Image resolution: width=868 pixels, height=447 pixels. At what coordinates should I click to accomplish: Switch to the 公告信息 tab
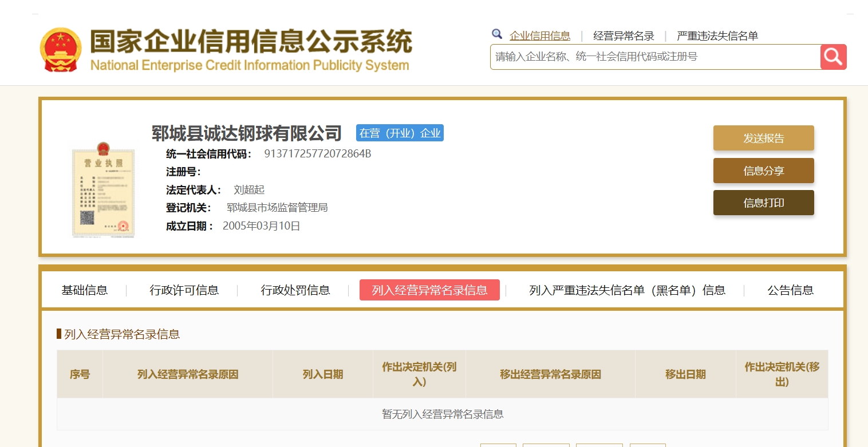click(791, 290)
